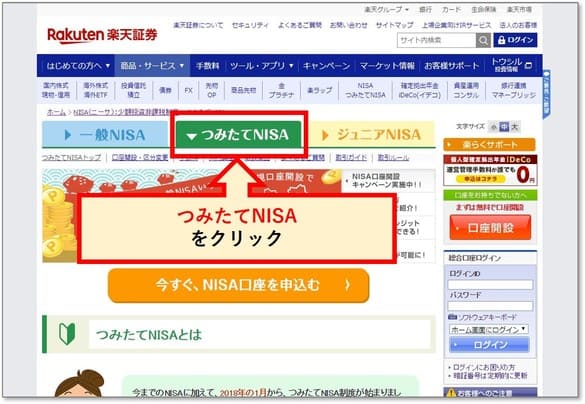
Task: Click the blue ログイン button with lock icon
Action: click(x=515, y=40)
